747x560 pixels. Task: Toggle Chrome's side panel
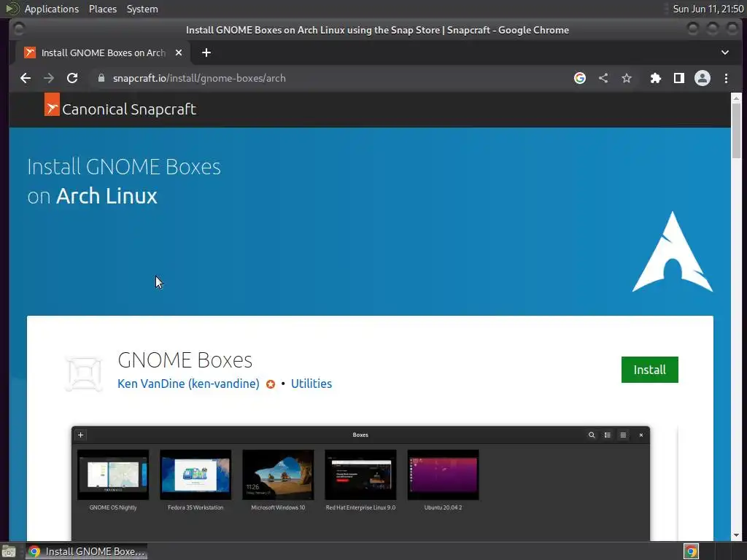pos(679,78)
